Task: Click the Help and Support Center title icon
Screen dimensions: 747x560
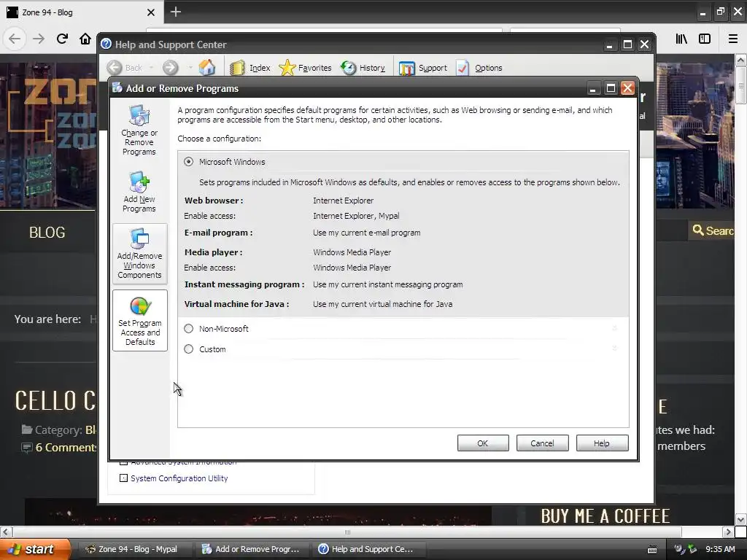Action: click(107, 44)
